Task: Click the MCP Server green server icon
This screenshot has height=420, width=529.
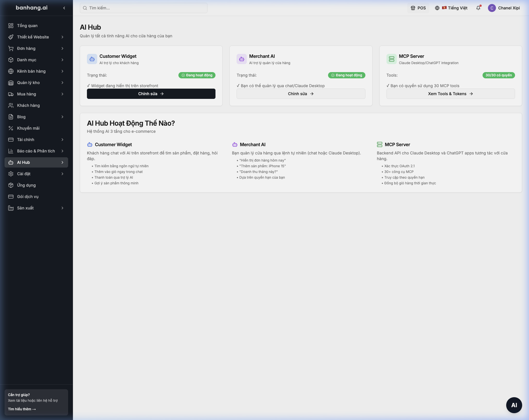Action: (392, 59)
